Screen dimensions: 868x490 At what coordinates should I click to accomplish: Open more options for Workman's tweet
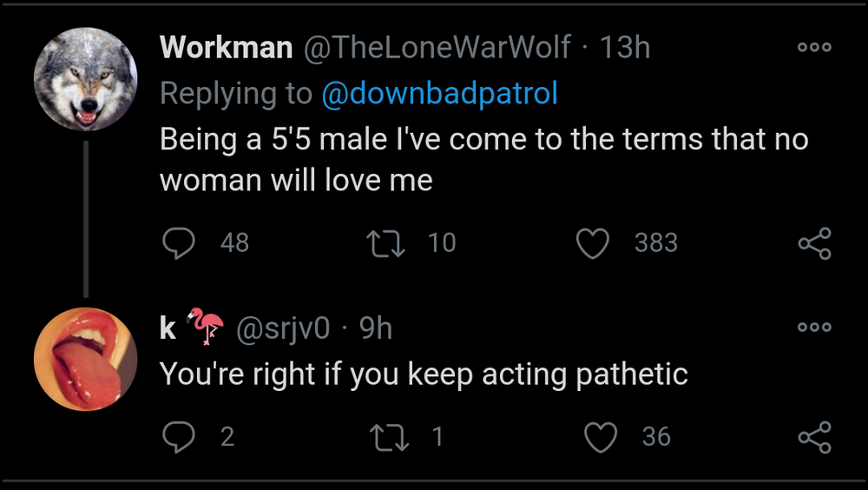pos(814,48)
